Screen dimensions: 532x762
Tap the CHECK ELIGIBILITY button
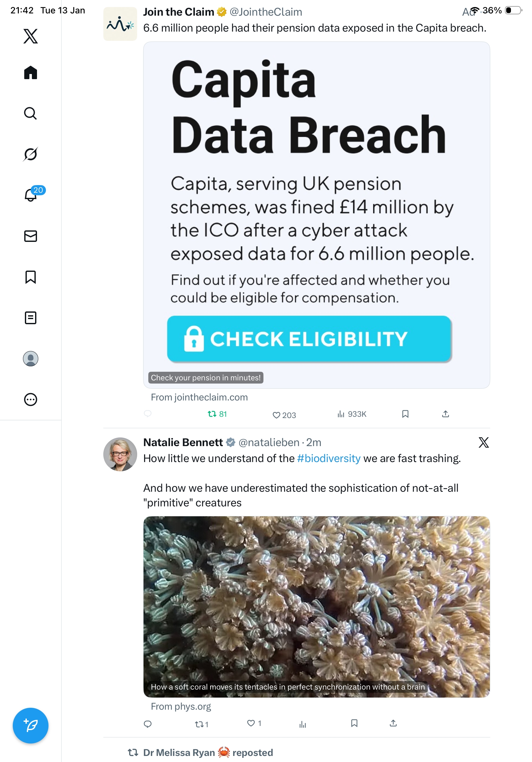click(x=309, y=339)
